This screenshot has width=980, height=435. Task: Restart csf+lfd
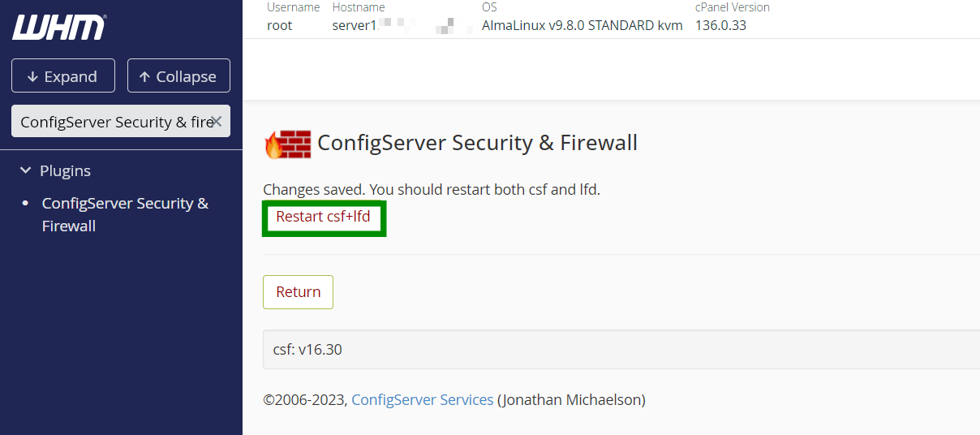pos(323,217)
